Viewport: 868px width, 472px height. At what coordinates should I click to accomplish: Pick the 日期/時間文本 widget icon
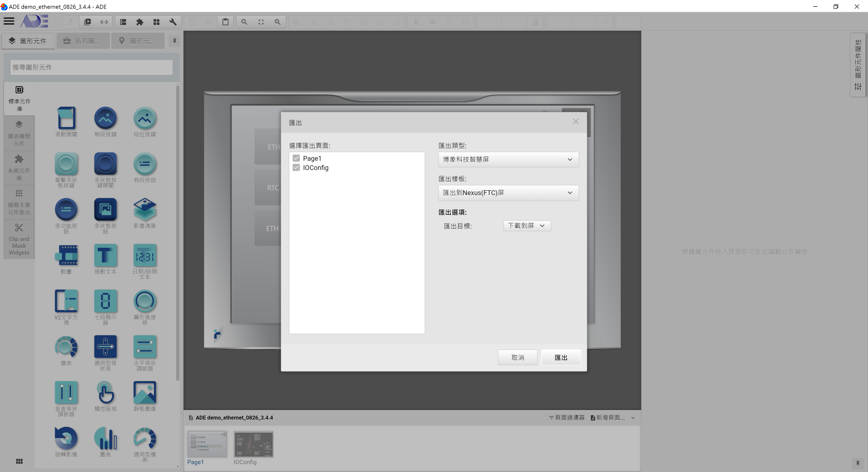click(x=145, y=256)
